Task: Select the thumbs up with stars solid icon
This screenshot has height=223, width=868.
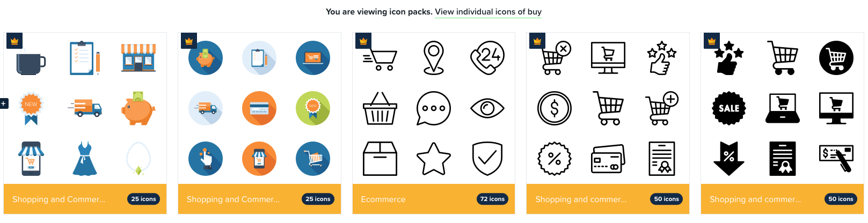Action: pyautogui.click(x=728, y=58)
